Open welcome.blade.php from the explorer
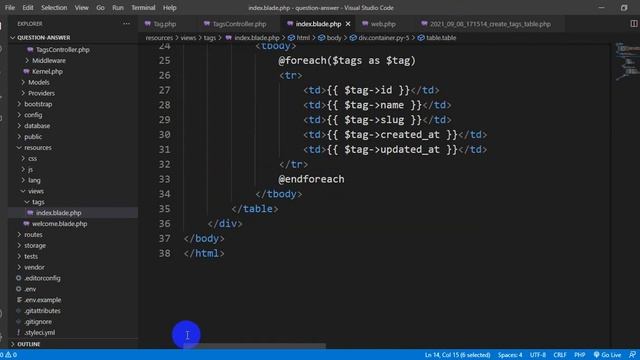This screenshot has width=640, height=360. click(59, 224)
